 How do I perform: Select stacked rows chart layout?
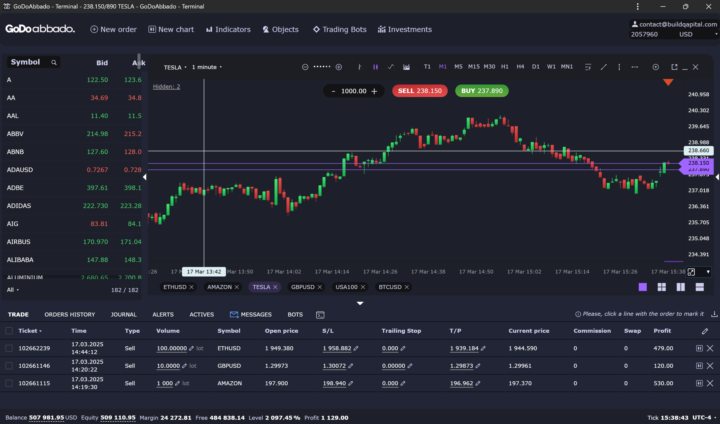click(x=700, y=287)
